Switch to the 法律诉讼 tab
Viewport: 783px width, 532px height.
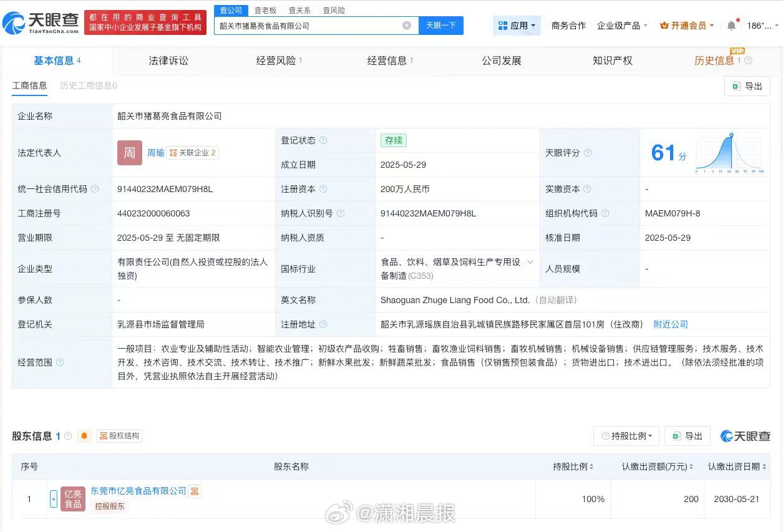[168, 60]
